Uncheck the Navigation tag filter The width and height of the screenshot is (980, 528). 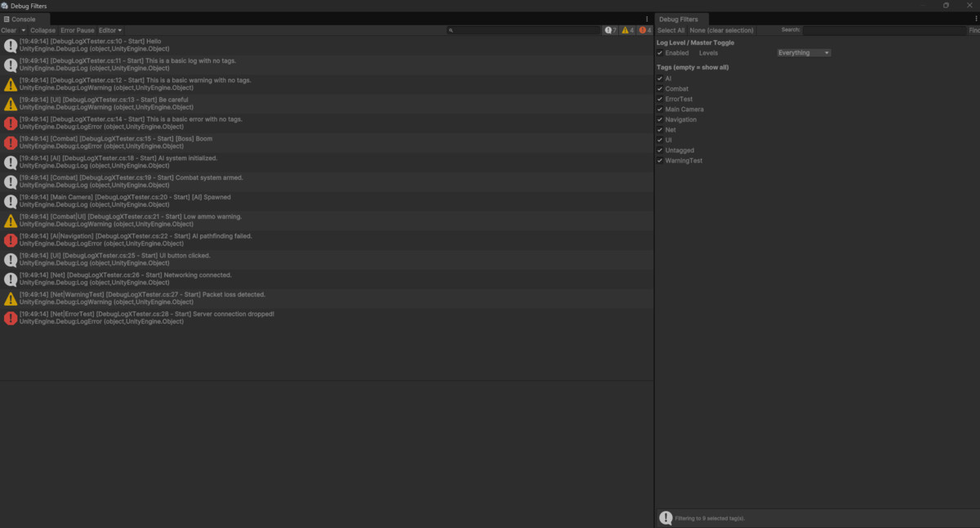(660, 119)
